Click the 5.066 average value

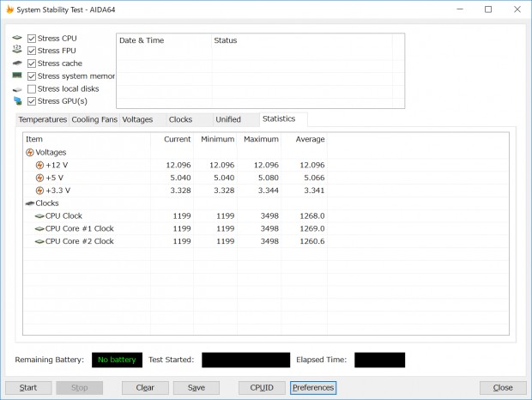pos(314,178)
